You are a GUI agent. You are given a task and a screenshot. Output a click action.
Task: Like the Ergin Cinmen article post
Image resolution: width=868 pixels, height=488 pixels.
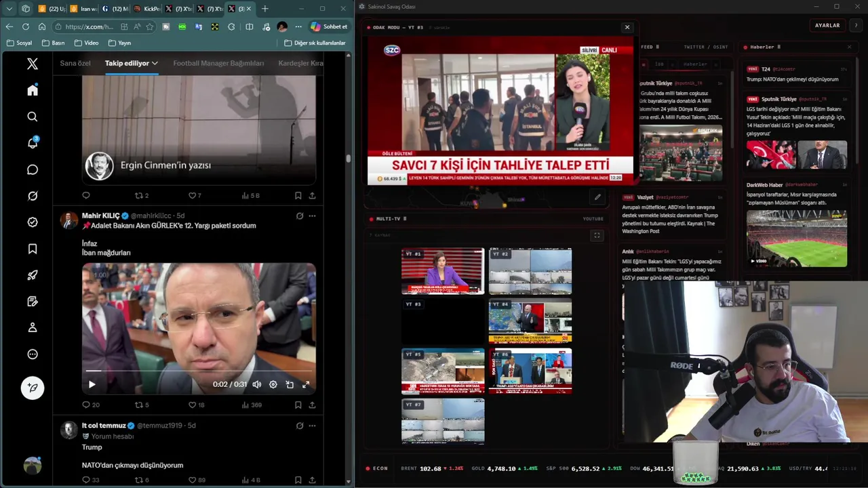[x=192, y=195]
